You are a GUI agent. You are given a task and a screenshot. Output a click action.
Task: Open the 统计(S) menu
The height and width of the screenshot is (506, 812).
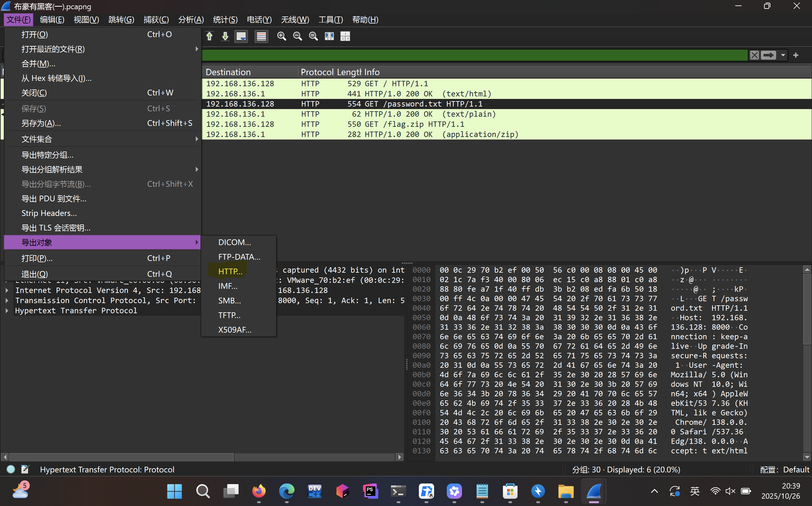(x=225, y=20)
